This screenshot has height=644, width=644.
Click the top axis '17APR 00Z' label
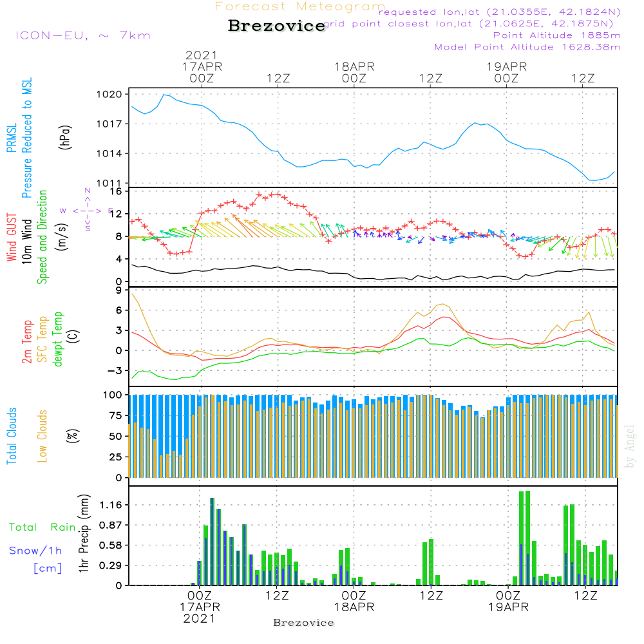pyautogui.click(x=202, y=72)
